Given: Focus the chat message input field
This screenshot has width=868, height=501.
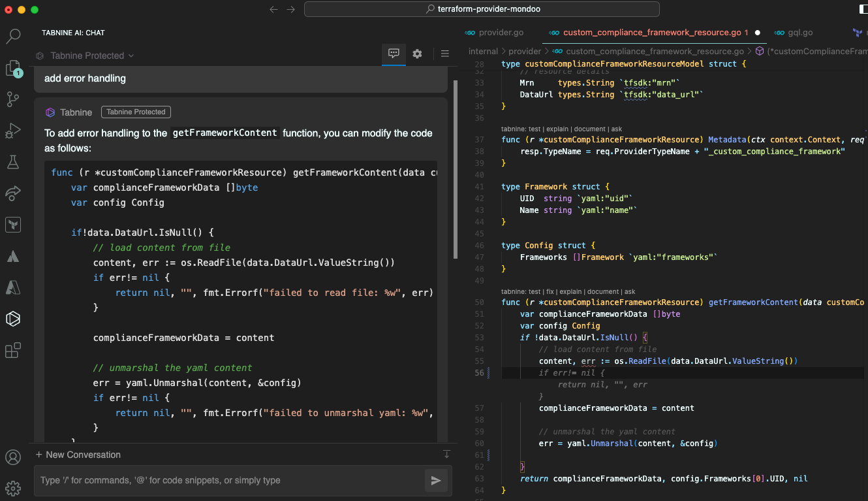Looking at the screenshot, I should (x=228, y=481).
